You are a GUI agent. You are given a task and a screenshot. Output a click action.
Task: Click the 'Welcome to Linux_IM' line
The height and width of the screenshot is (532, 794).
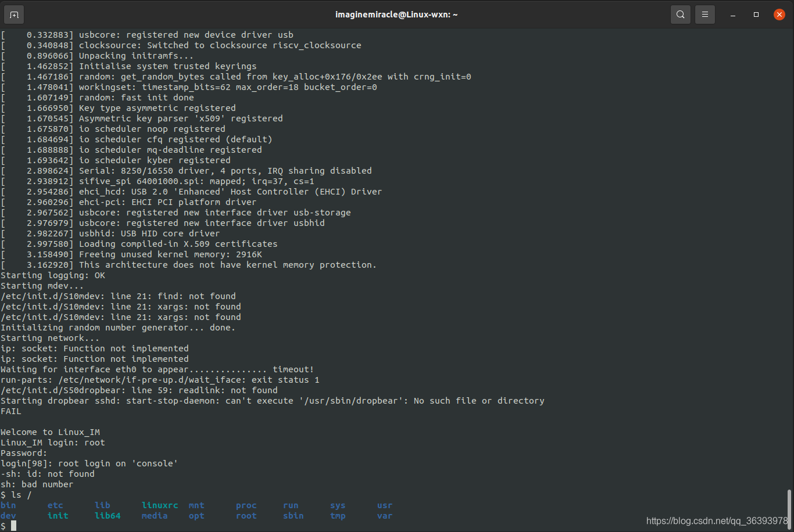pos(51,432)
